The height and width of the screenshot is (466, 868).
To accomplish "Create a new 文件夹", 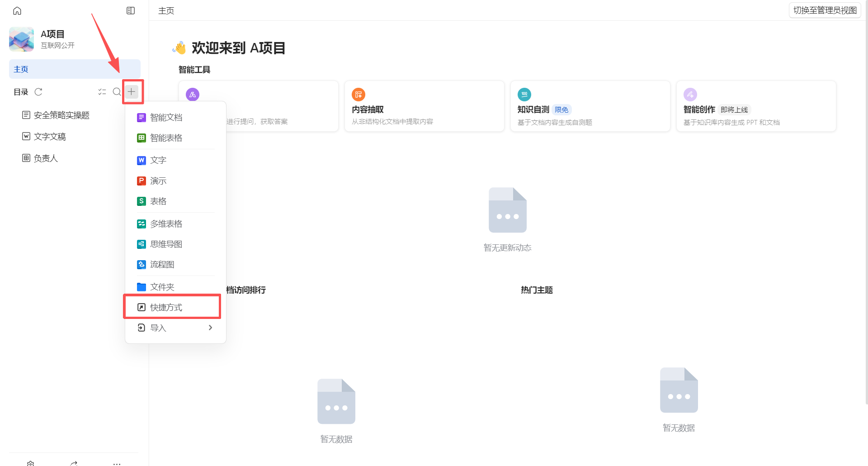I will 175,287.
